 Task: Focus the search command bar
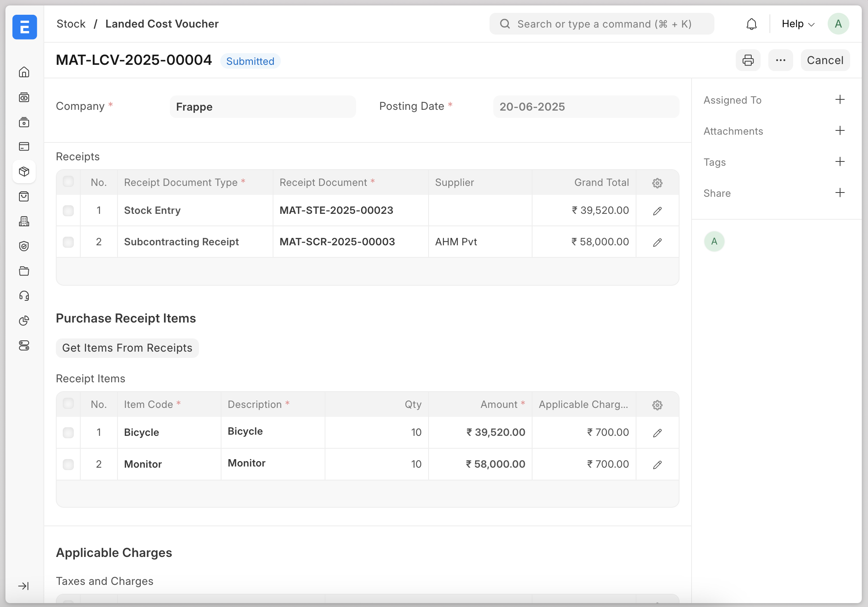click(602, 24)
